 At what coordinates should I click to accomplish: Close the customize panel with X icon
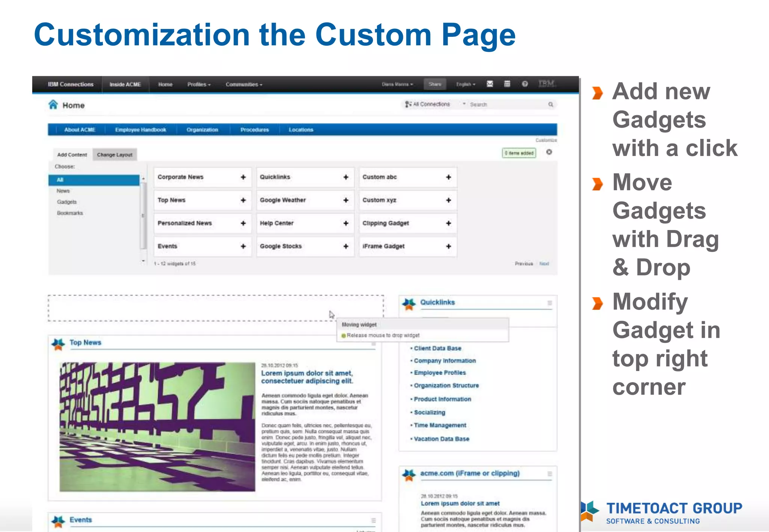pyautogui.click(x=549, y=152)
